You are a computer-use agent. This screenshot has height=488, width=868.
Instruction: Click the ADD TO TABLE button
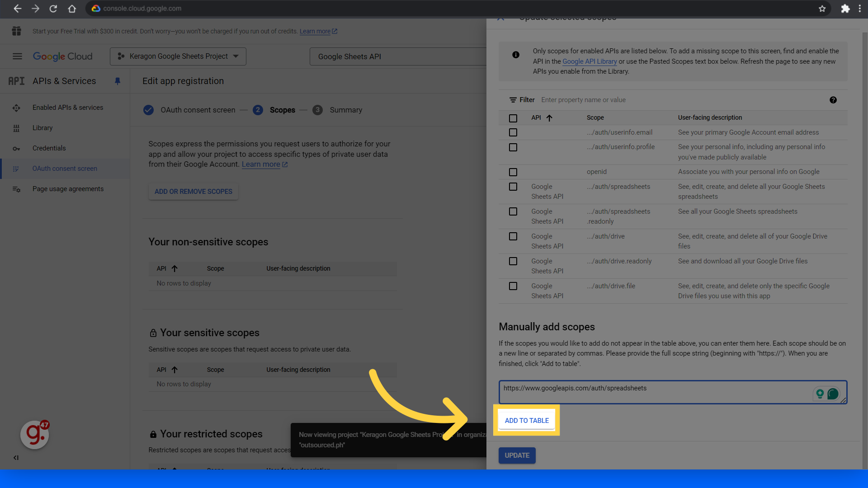click(527, 420)
